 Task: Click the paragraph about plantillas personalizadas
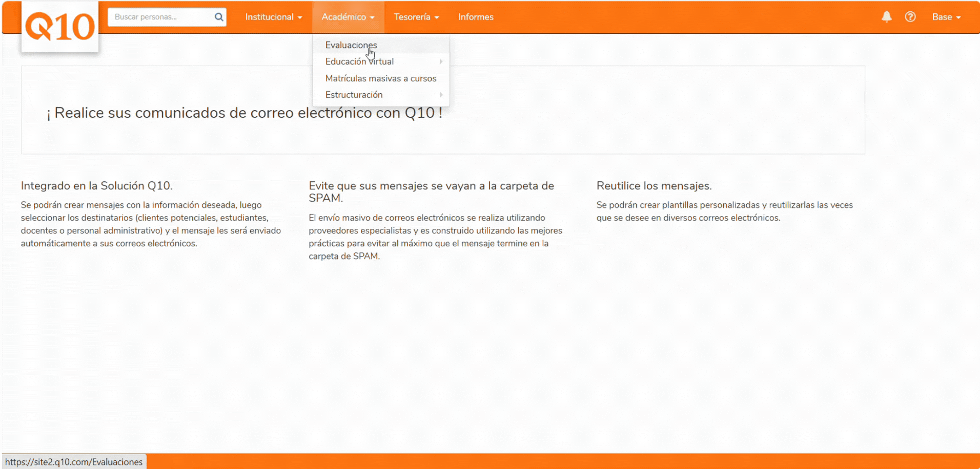click(x=725, y=211)
